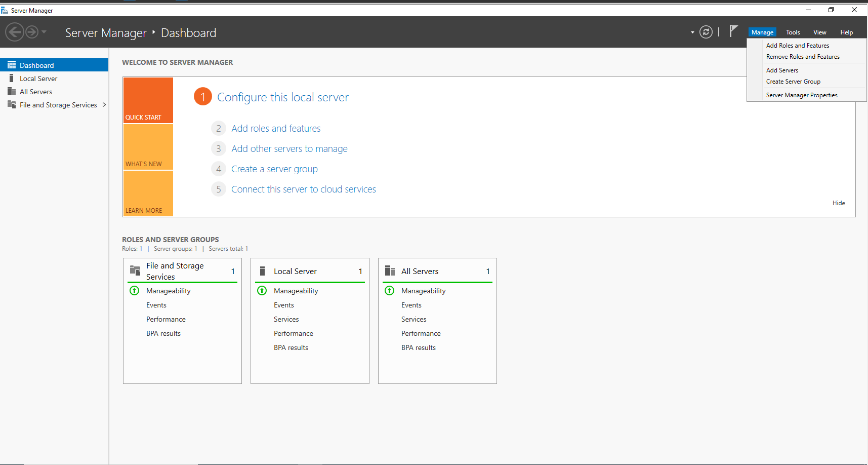
Task: Open Performance in Local Server tile
Action: [x=294, y=334]
